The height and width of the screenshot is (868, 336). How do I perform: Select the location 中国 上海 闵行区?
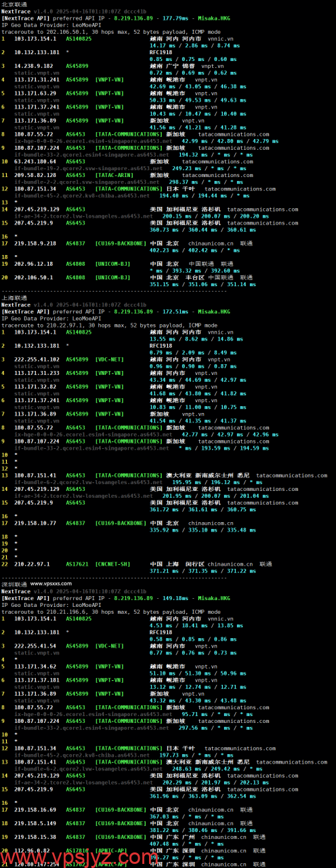pyautogui.click(x=177, y=564)
